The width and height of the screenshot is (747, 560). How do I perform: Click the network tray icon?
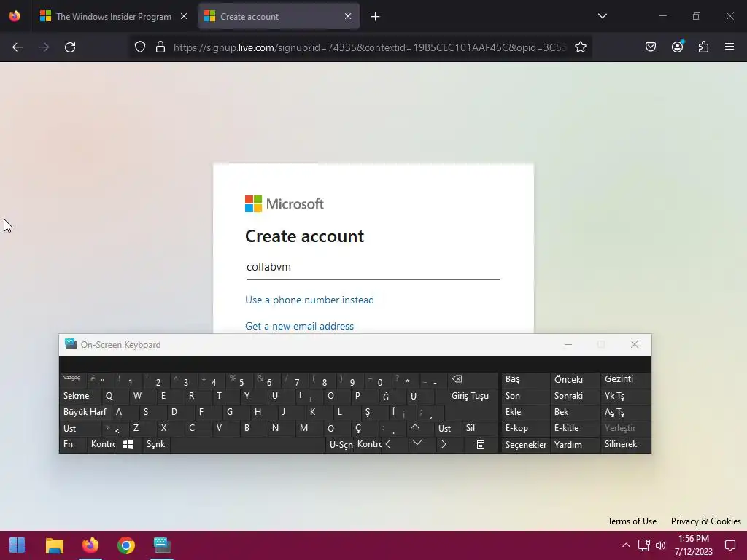pyautogui.click(x=643, y=545)
